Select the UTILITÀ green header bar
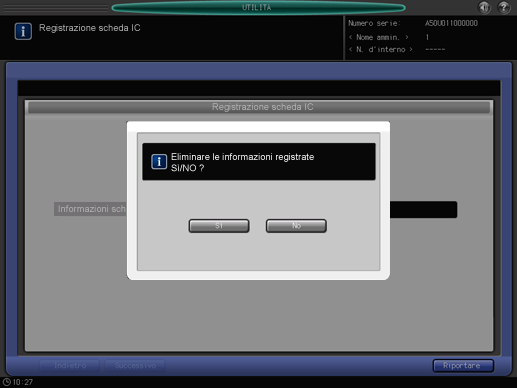Screen dimensions: 517x388 (x=258, y=7)
